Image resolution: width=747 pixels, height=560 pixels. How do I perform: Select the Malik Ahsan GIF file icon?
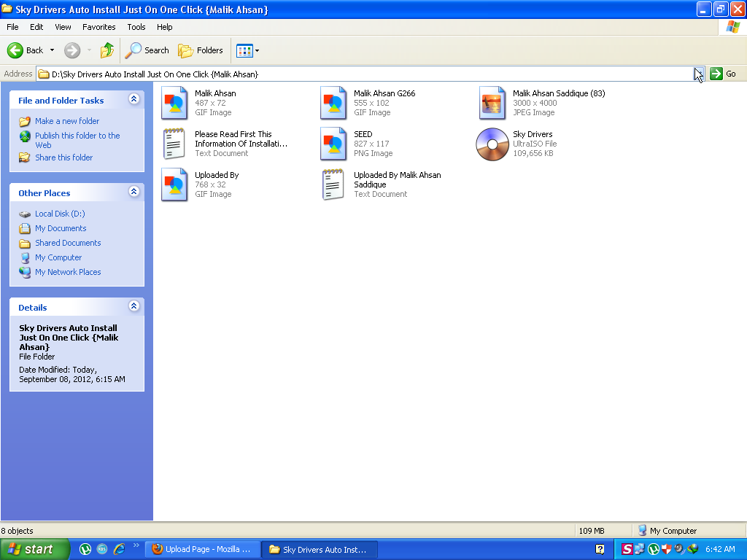point(174,102)
